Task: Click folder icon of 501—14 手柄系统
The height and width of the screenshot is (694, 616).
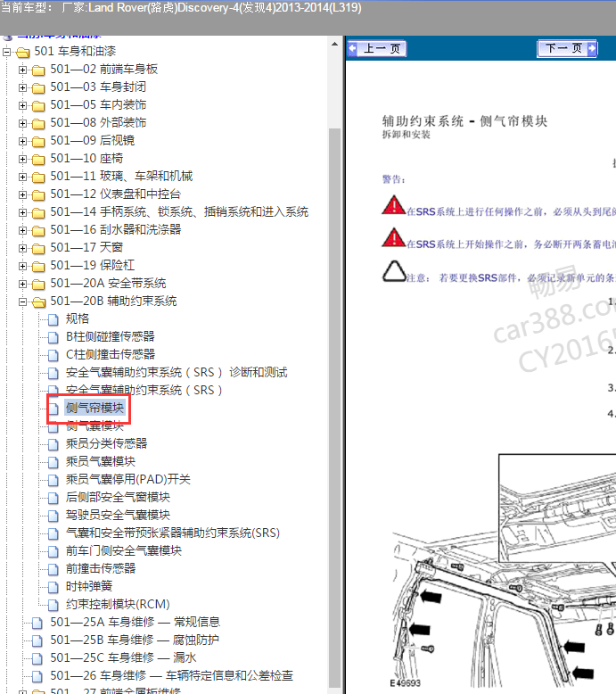Action: coord(38,213)
